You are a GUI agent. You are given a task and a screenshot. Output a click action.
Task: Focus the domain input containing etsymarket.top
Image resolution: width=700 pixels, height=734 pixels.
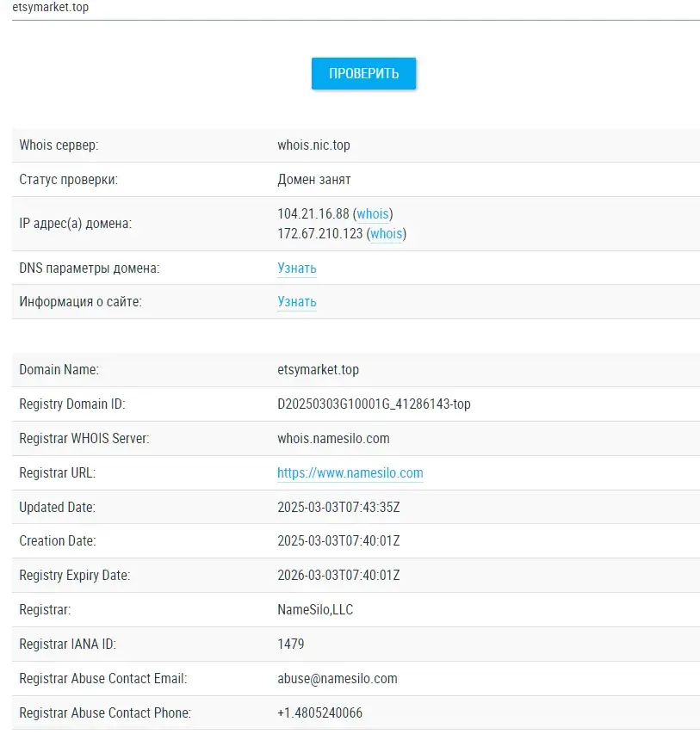pyautogui.click(x=356, y=9)
